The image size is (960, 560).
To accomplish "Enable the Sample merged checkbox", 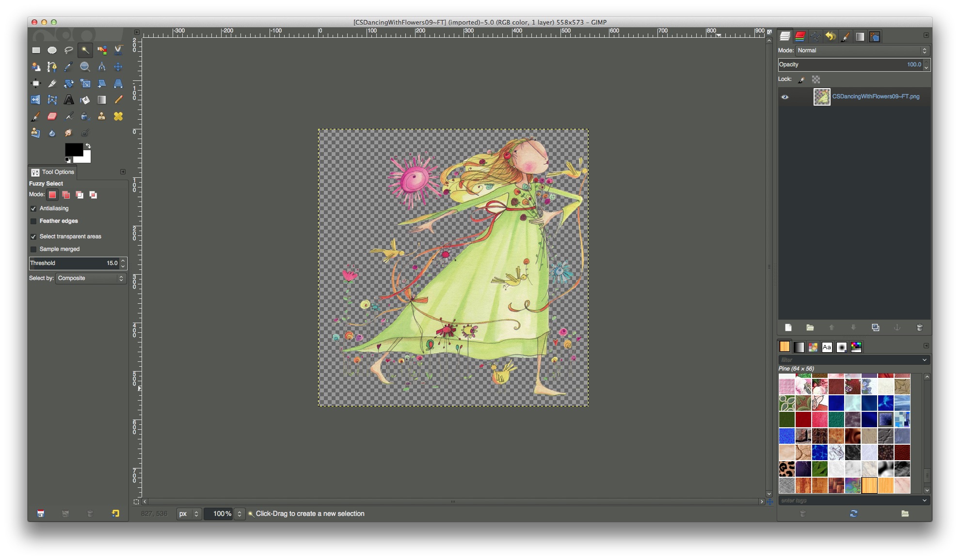I will [x=33, y=249].
